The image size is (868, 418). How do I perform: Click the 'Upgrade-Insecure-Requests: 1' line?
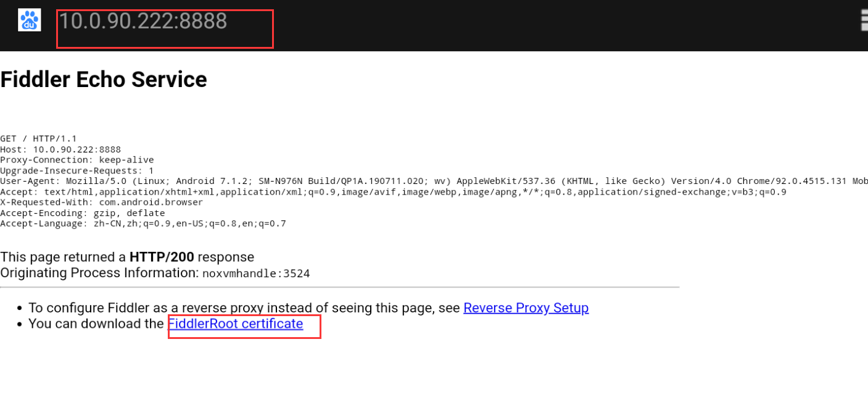pyautogui.click(x=77, y=170)
